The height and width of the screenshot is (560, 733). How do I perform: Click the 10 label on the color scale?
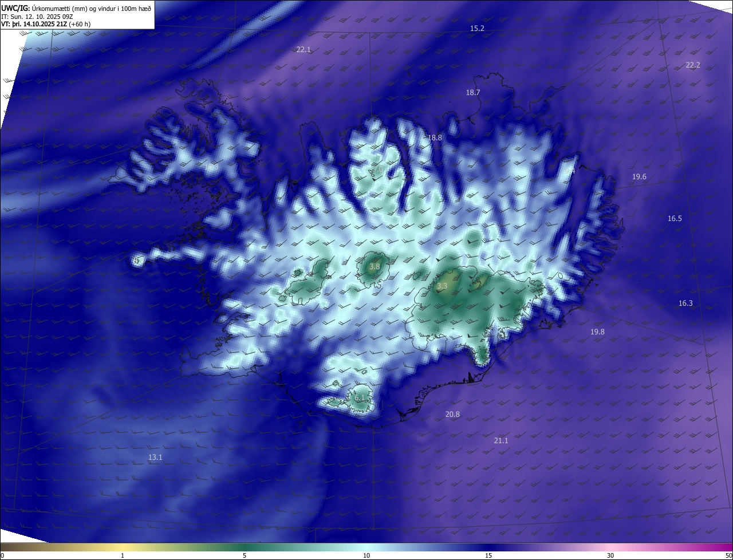click(x=366, y=555)
